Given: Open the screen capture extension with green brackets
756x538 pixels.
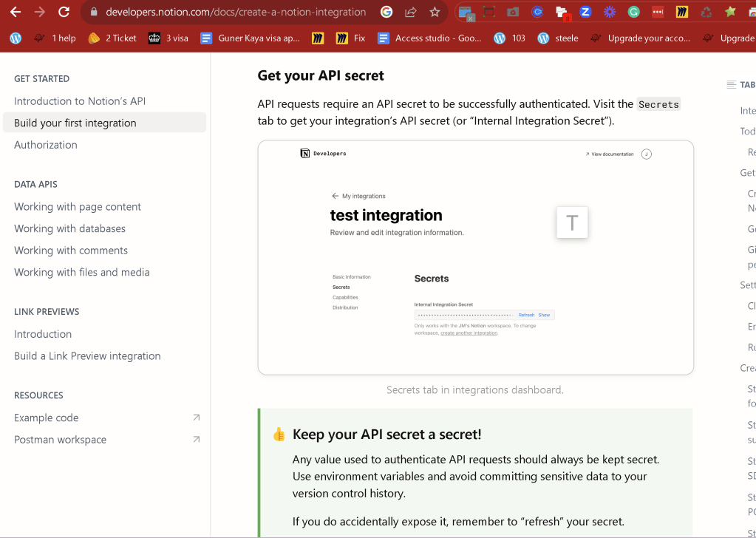Looking at the screenshot, I should (489, 12).
